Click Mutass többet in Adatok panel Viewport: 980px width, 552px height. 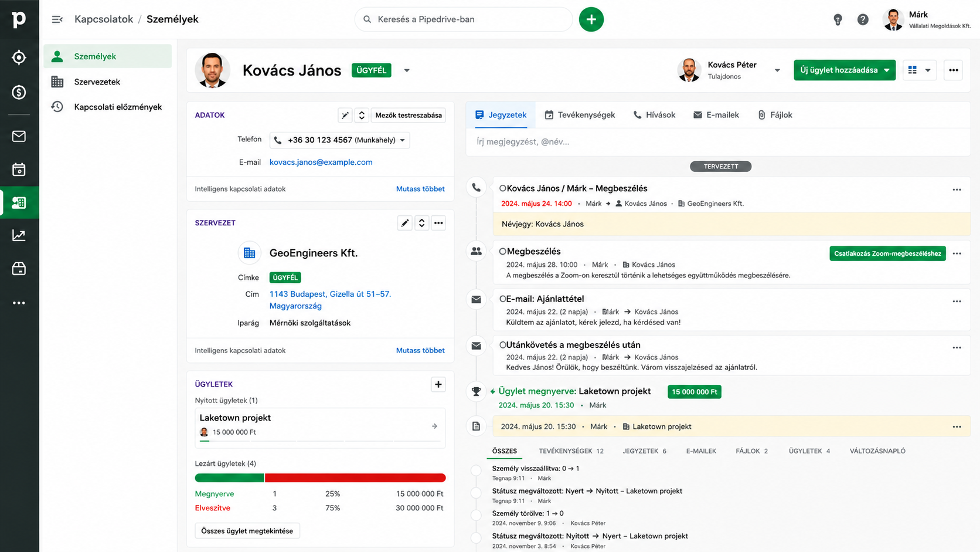pyautogui.click(x=420, y=189)
